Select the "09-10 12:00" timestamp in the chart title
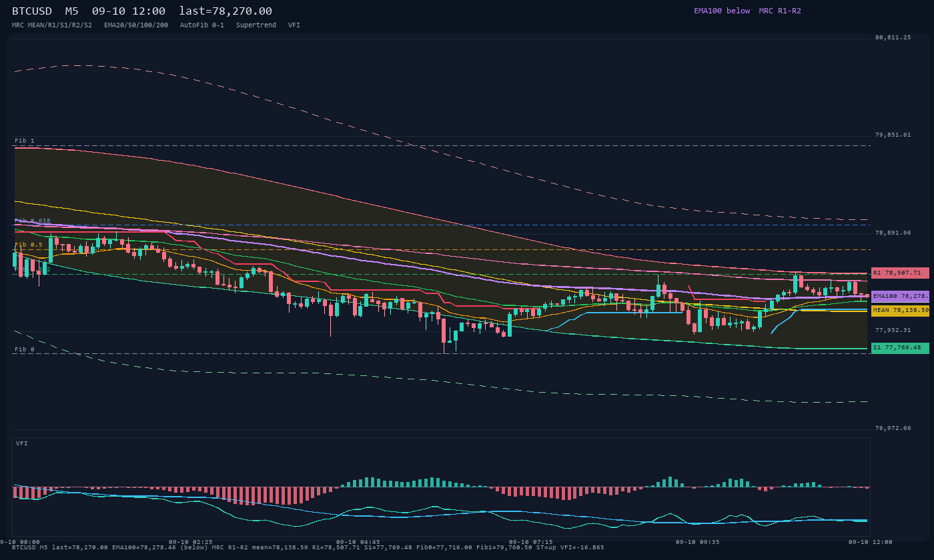 [129, 11]
